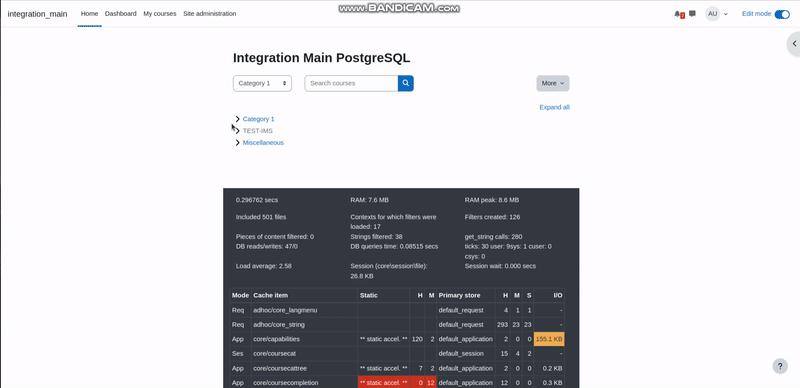Click the integration_main site name
Viewport: 800px width, 388px height.
tap(37, 14)
